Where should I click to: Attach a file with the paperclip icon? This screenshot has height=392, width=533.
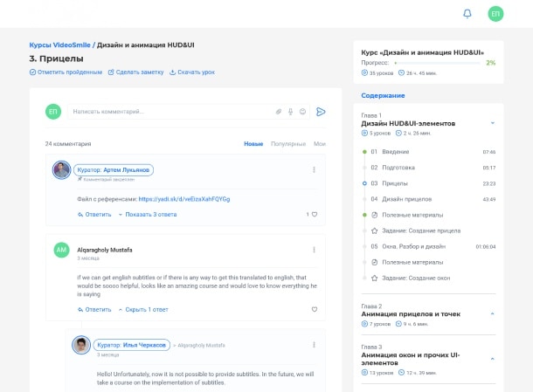click(279, 112)
